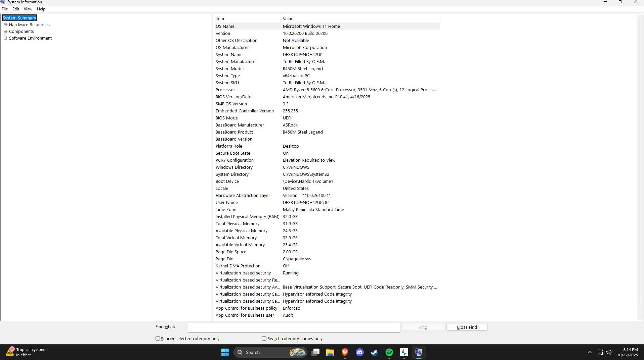Select the Version row item
Viewport: 644px width, 360px height.
coord(327,34)
